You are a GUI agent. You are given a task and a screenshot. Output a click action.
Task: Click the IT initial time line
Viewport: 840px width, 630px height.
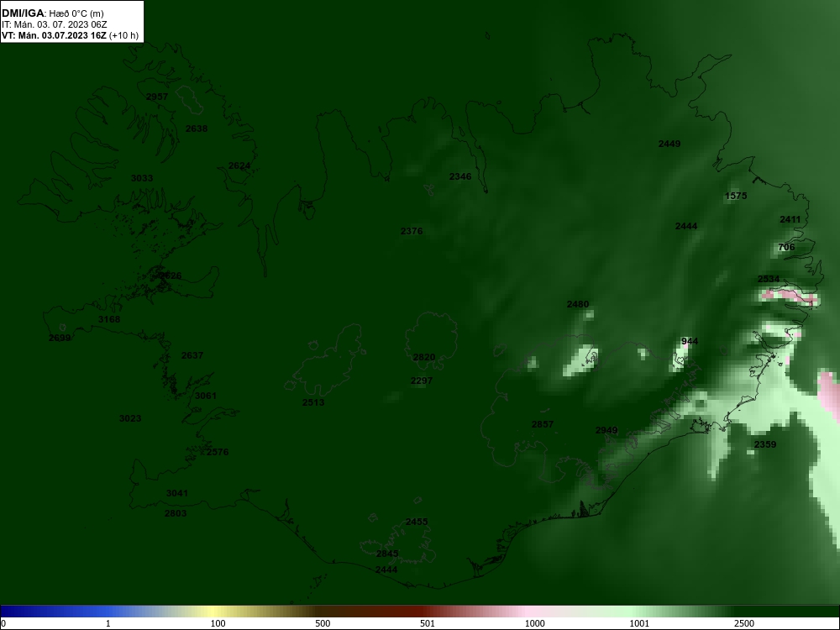coord(55,24)
